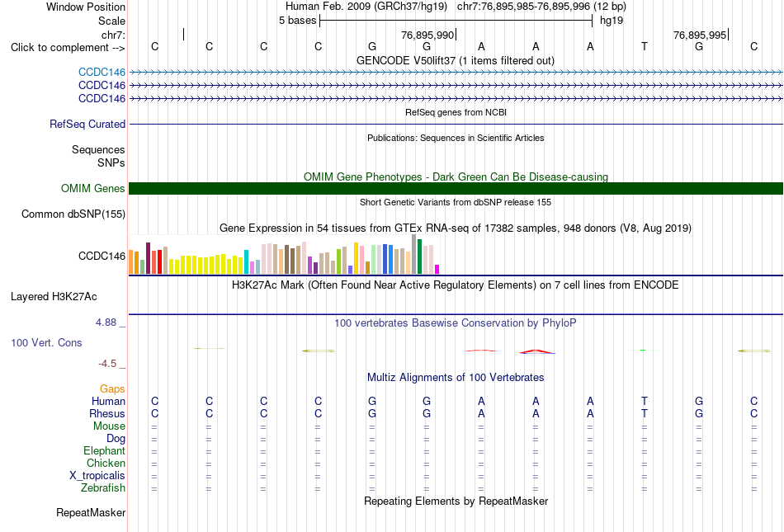Click the Gaps alignment label
Screen dimensions: 784x532
pos(112,388)
